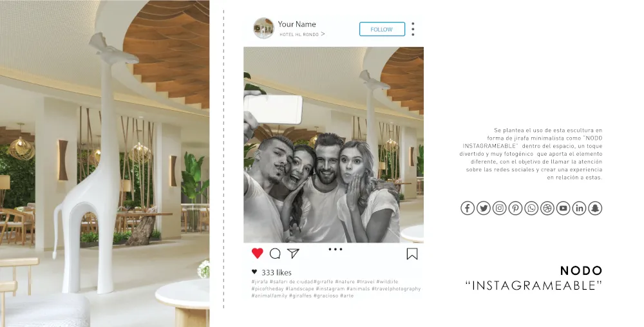Open the WhatsApp icon
The height and width of the screenshot is (327, 644).
pyautogui.click(x=531, y=208)
